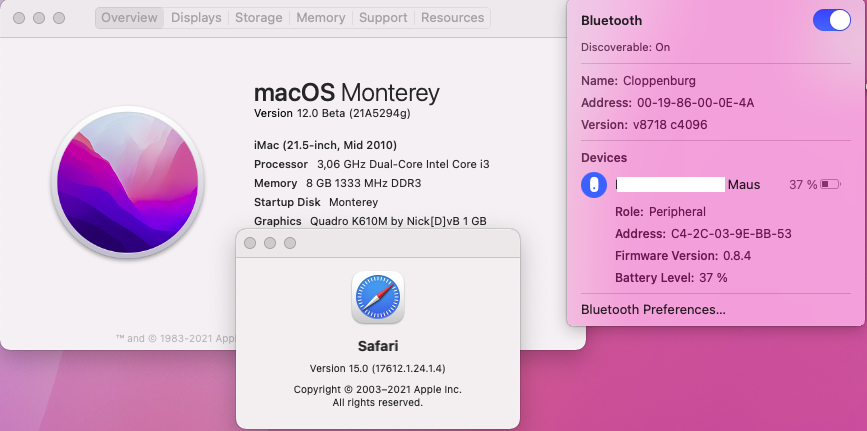Viewport: 867px width, 431px height.
Task: Click the Safari compass icon
Action: coord(378,297)
